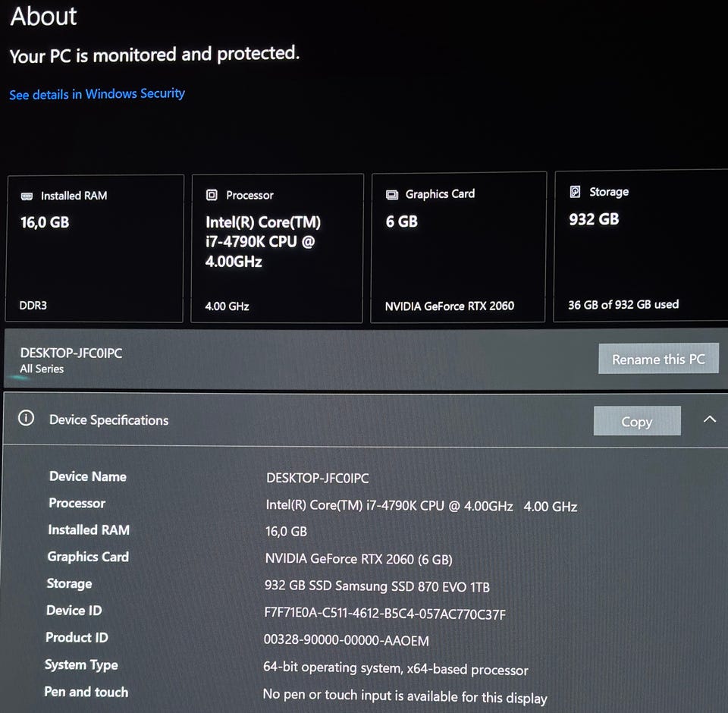Click the Product ID label

[77, 637]
